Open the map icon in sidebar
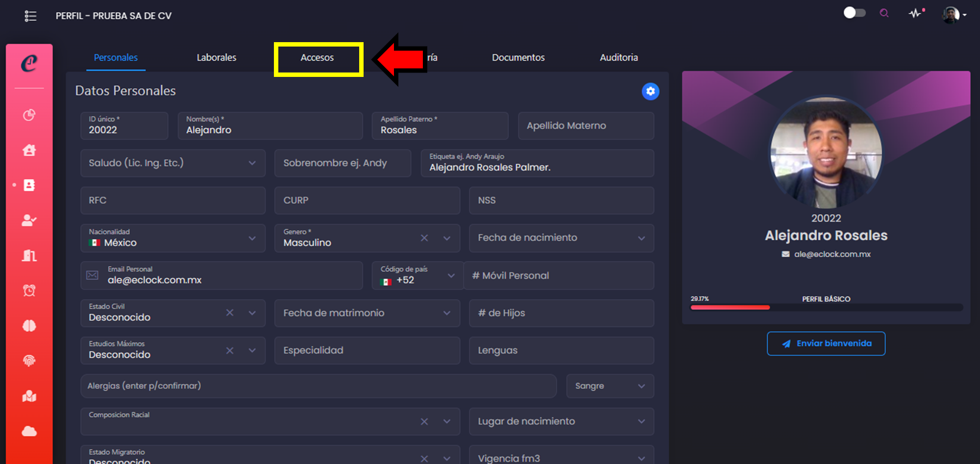 click(x=29, y=396)
